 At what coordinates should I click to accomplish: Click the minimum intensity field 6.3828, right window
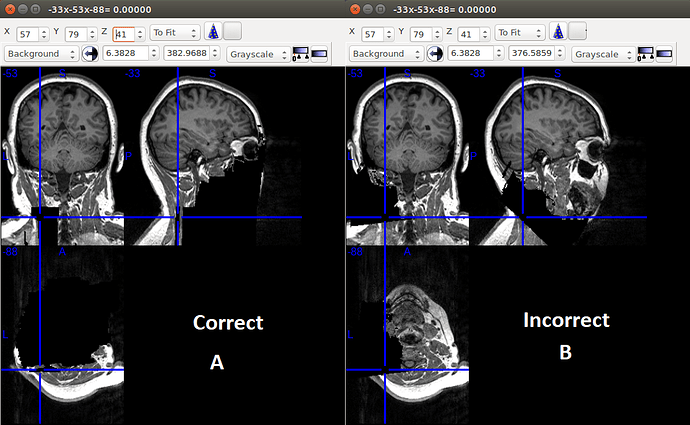point(471,53)
